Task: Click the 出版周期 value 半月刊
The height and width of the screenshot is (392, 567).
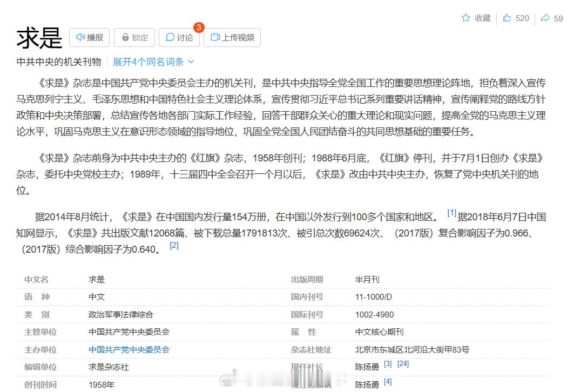Action: point(367,280)
